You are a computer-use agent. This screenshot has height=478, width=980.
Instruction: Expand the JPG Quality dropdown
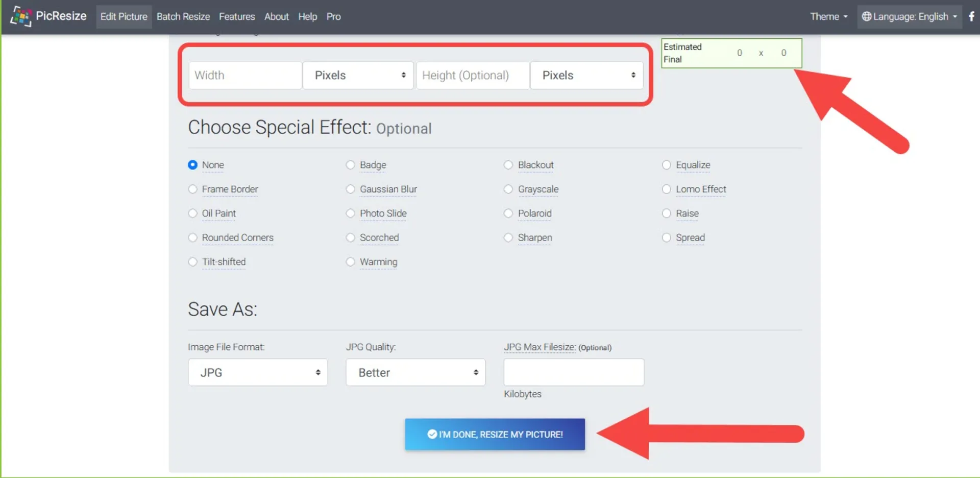415,372
